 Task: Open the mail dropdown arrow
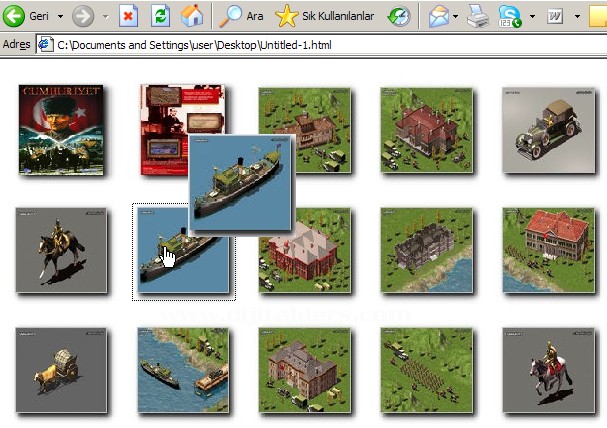(x=455, y=17)
